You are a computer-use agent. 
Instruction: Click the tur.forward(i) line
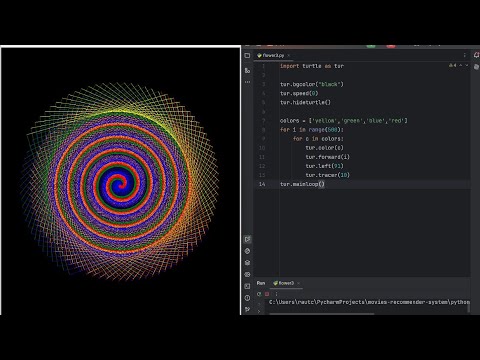(328, 157)
